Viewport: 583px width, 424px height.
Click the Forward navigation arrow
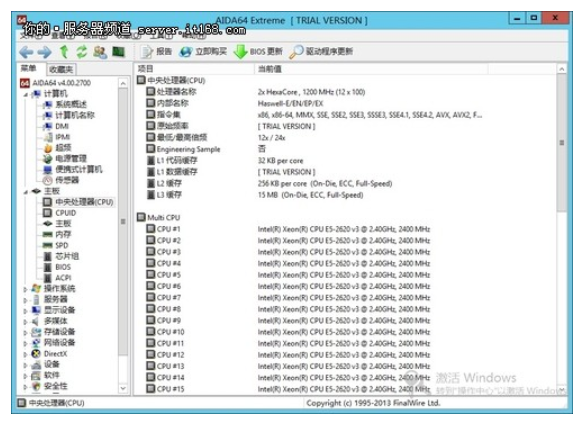[44, 52]
